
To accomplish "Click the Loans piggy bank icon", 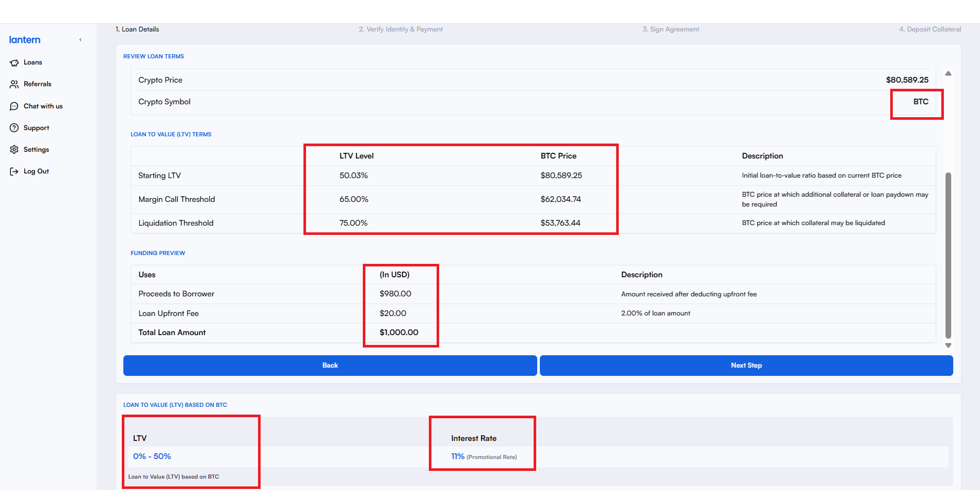I will (x=14, y=62).
